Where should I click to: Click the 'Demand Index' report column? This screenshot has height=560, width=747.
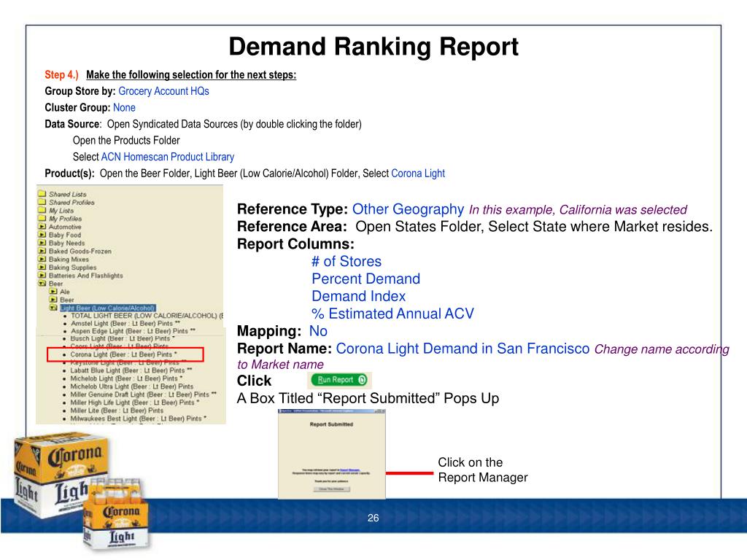pos(358,296)
